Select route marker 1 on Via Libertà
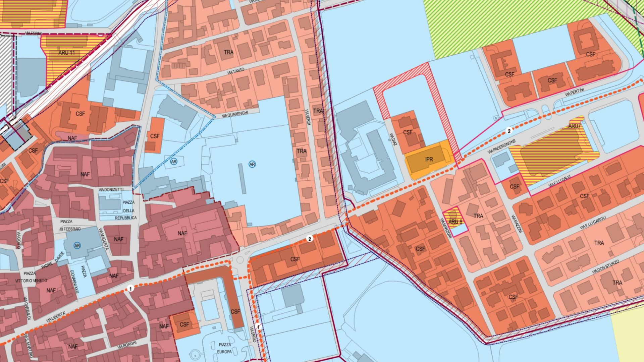Image resolution: width=644 pixels, height=362 pixels. (131, 288)
